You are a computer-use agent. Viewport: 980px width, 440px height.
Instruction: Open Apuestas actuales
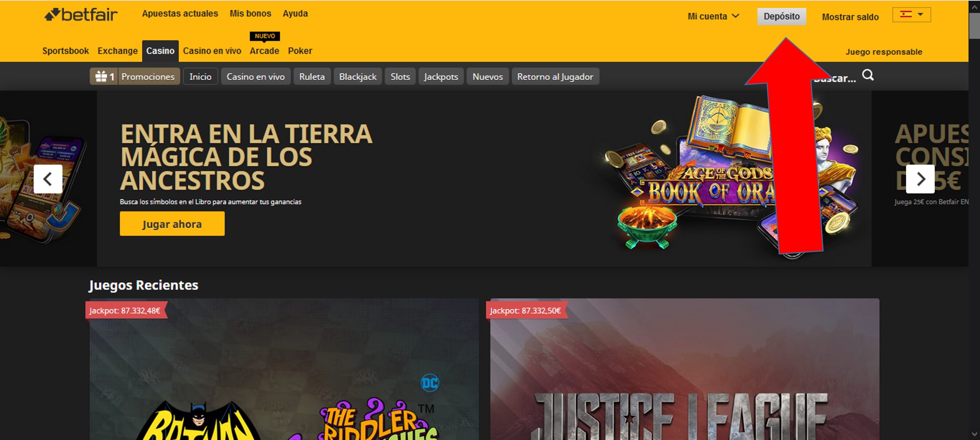point(180,14)
